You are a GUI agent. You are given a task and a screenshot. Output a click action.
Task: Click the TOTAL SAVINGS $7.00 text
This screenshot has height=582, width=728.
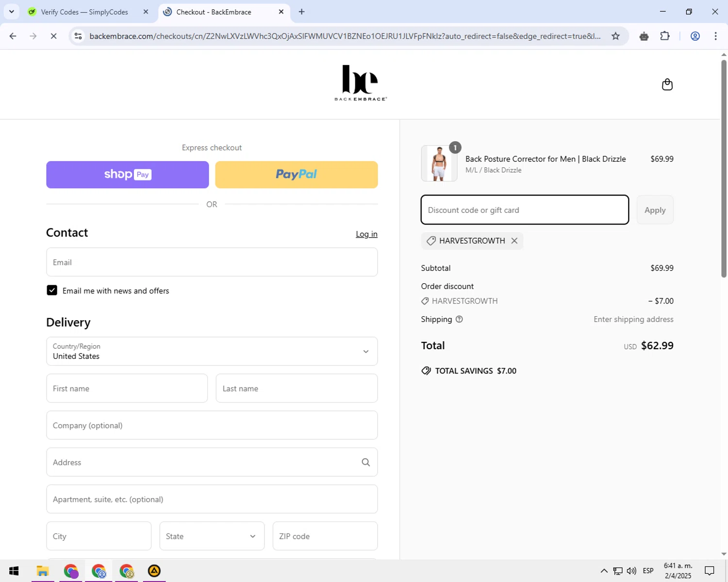click(x=476, y=371)
